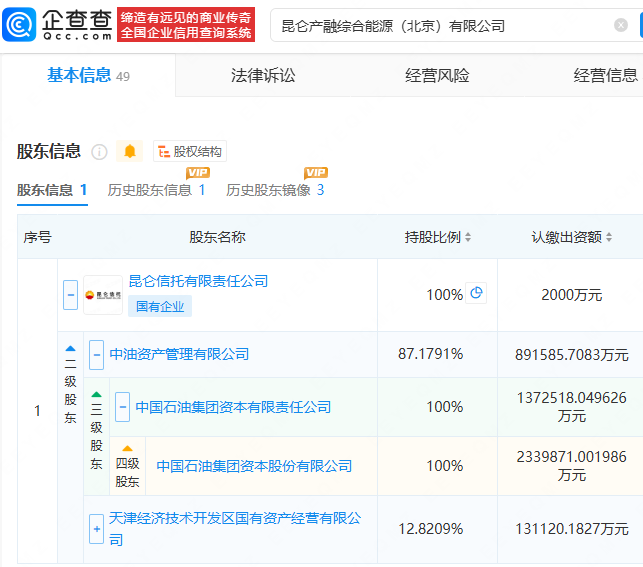This screenshot has height=567, width=643.
Task: Open the 历史股东镜像 sub-tab
Action: click(275, 190)
